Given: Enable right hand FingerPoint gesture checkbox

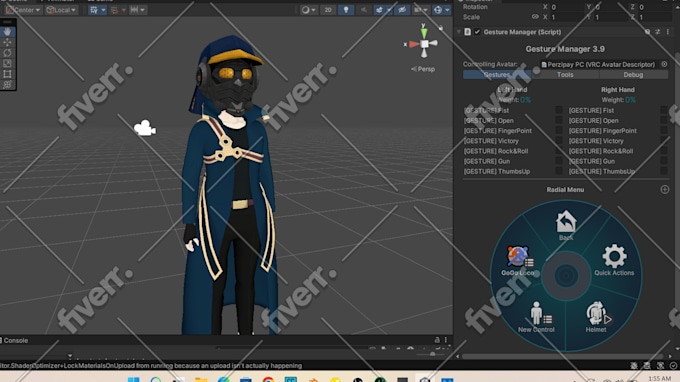Looking at the screenshot, I should click(x=664, y=131).
